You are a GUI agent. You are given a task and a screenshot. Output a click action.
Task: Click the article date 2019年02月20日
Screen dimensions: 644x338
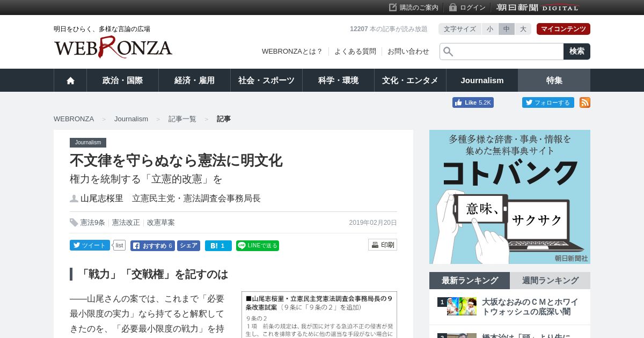[x=373, y=223]
